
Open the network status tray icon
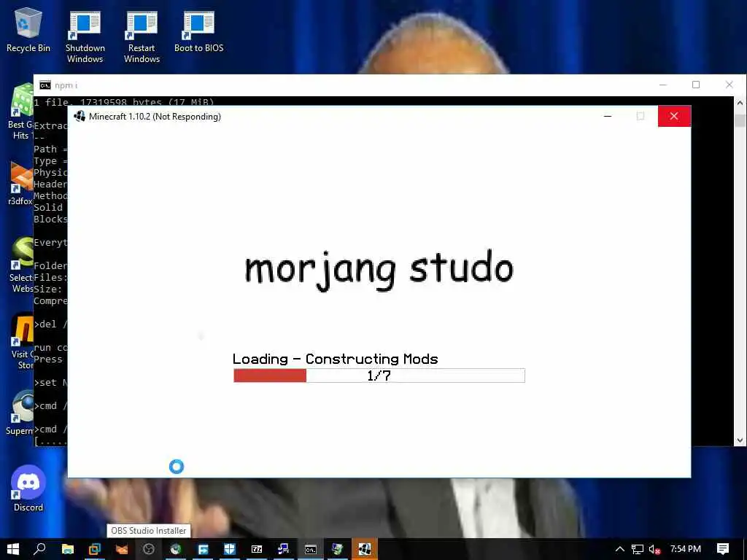(x=638, y=549)
